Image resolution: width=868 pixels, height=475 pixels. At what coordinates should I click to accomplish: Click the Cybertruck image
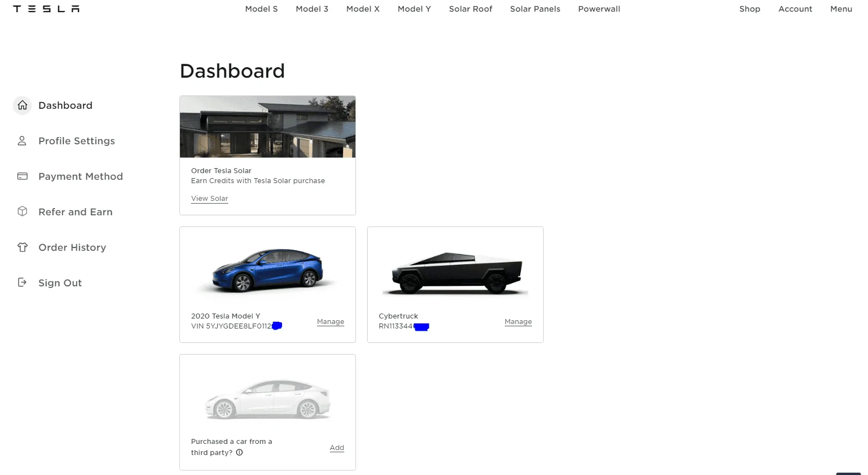(x=455, y=273)
